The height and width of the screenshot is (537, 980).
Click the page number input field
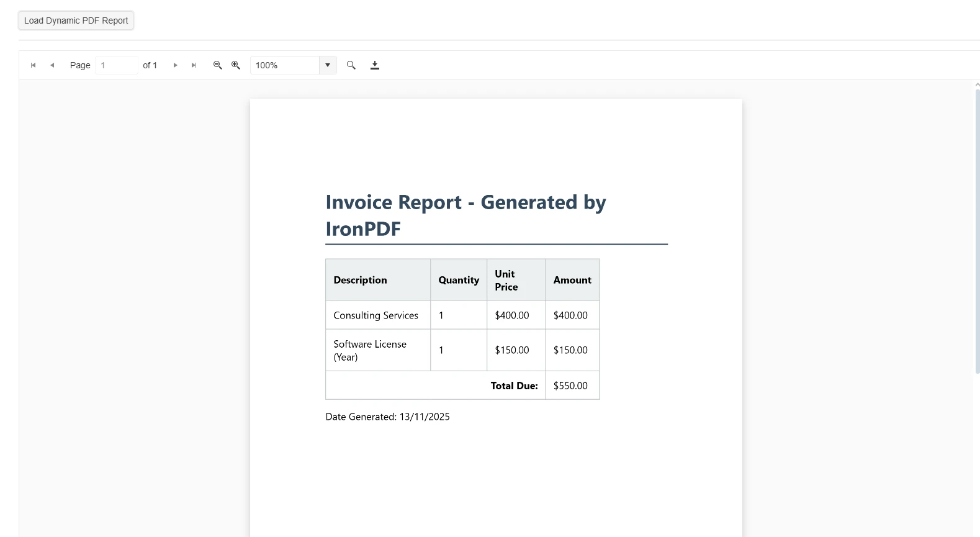tap(117, 65)
